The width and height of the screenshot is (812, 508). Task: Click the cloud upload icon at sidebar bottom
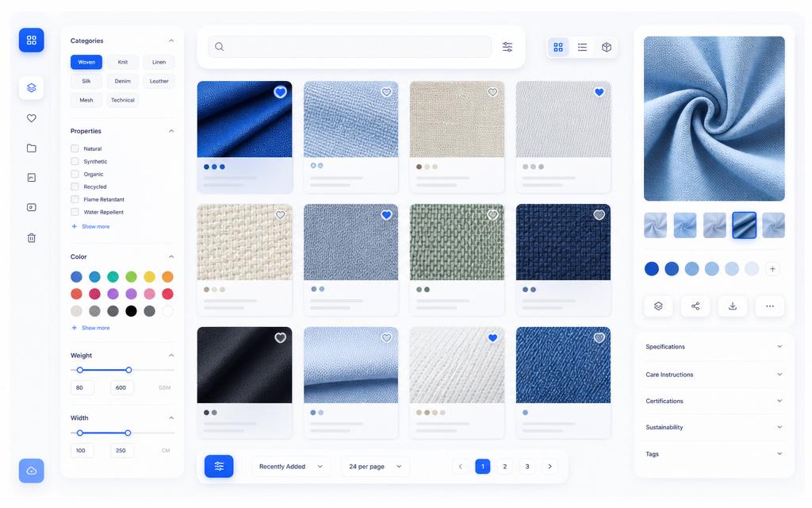coord(32,471)
